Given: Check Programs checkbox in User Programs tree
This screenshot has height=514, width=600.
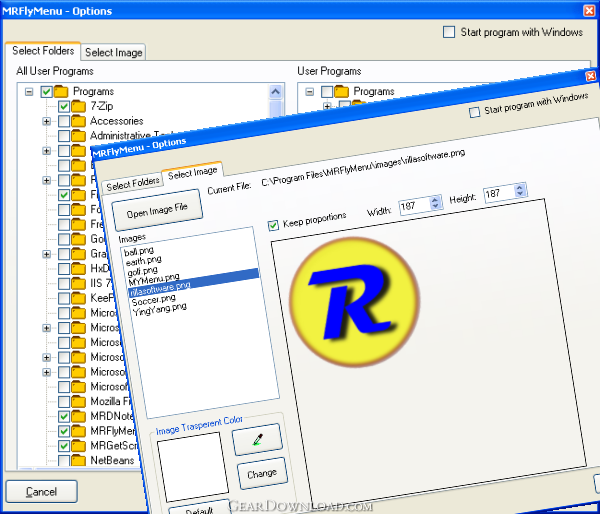Looking at the screenshot, I should coord(327,92).
